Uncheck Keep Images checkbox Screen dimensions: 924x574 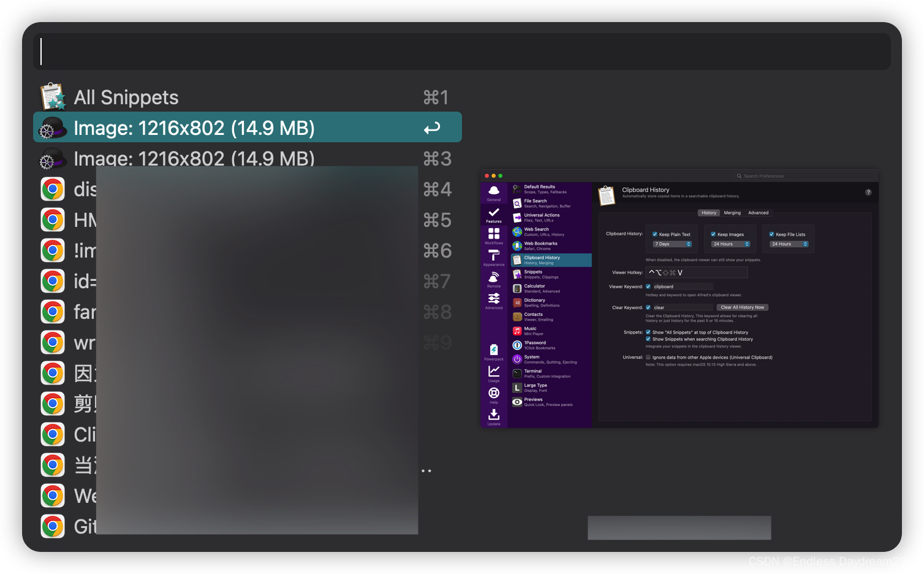pyautogui.click(x=713, y=234)
